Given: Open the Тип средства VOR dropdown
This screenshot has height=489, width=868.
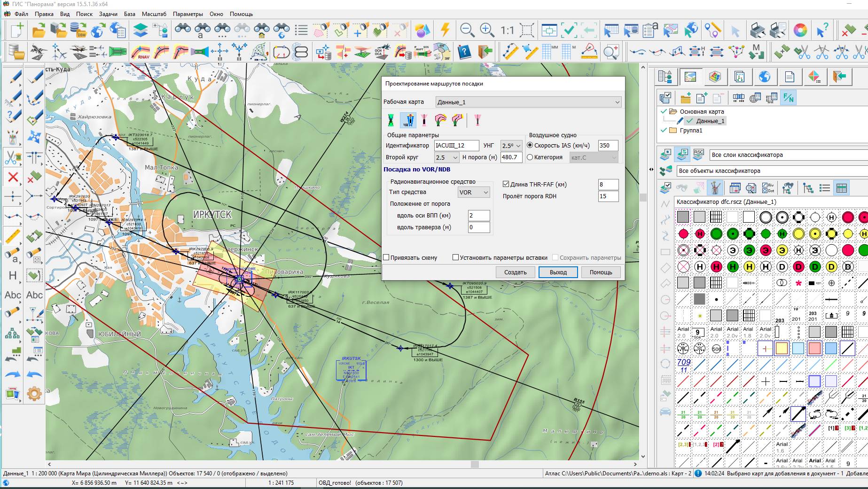Looking at the screenshot, I should click(474, 192).
